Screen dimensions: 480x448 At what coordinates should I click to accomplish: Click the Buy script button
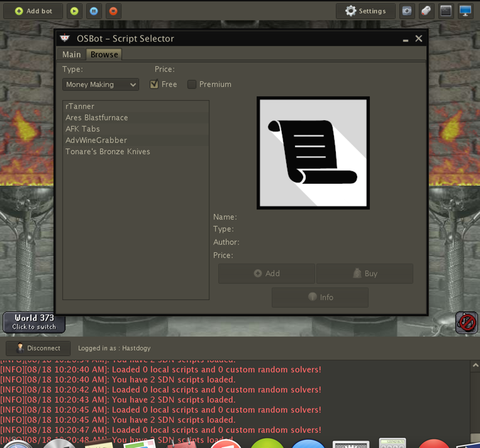pos(365,274)
